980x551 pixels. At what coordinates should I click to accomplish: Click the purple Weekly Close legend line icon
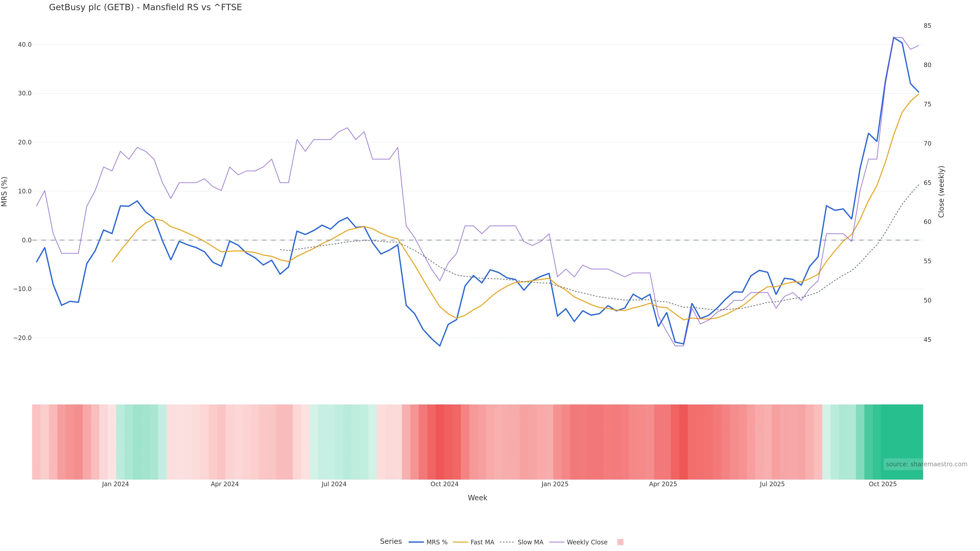pos(557,542)
